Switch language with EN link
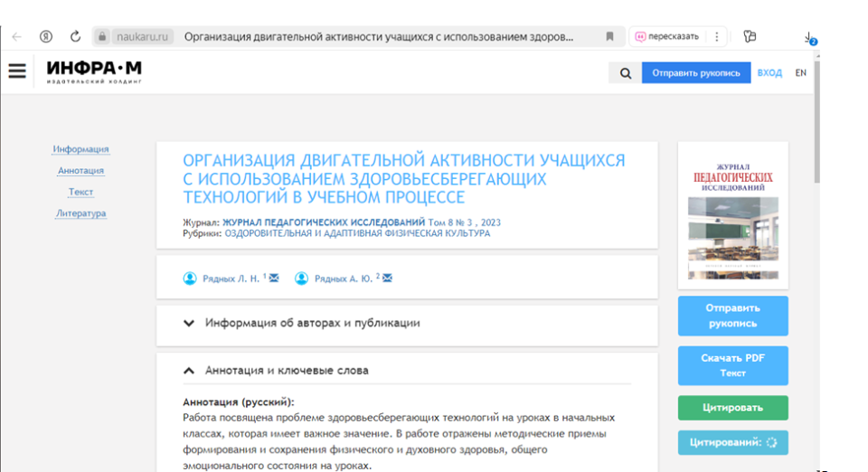868x472 pixels. click(800, 73)
